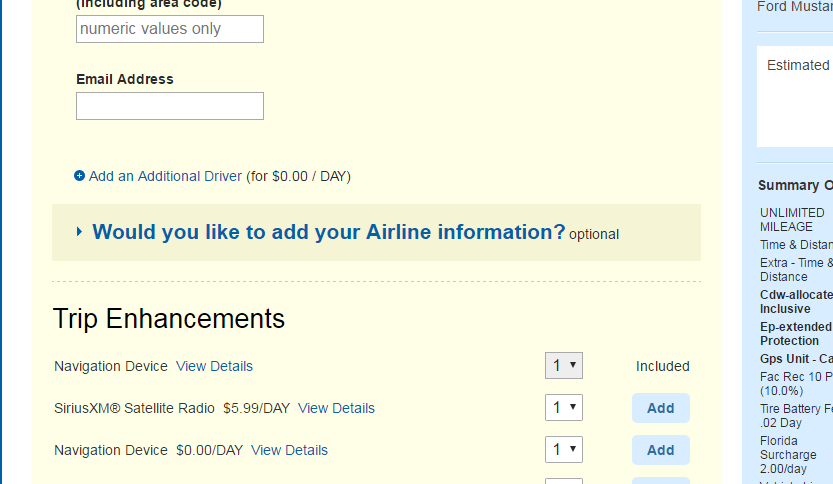This screenshot has height=484, width=833.
Task: Click the SiriusXM Satellite Radio label
Action: pos(134,408)
